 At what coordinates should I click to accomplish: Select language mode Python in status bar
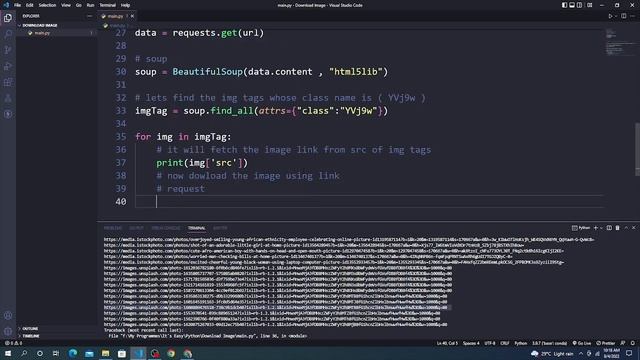[x=520, y=343]
